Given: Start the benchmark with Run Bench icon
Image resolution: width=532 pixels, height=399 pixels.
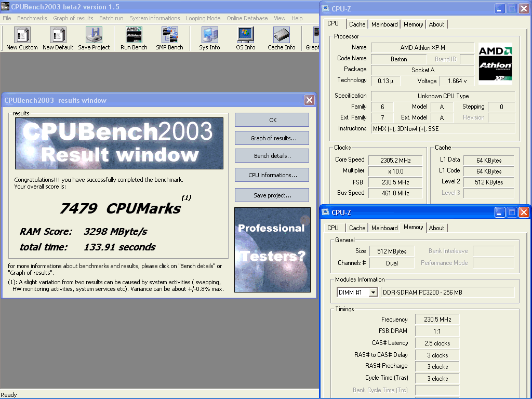Looking at the screenshot, I should pos(134,35).
